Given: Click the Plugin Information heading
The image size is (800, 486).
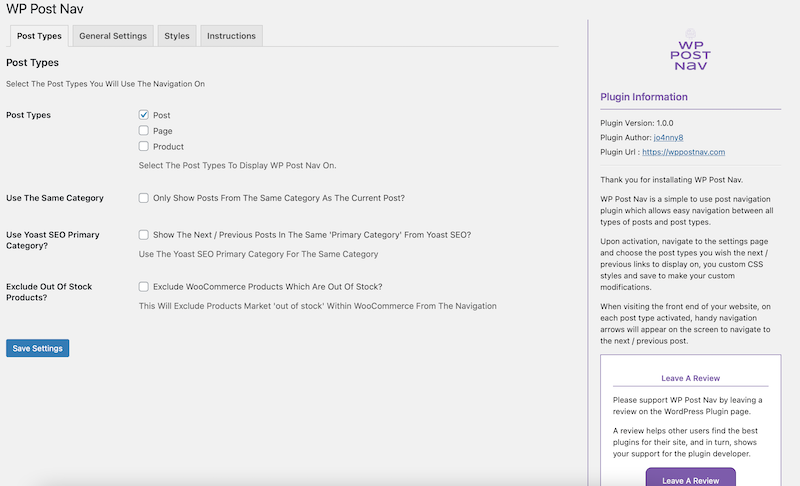Looking at the screenshot, I should [644, 97].
